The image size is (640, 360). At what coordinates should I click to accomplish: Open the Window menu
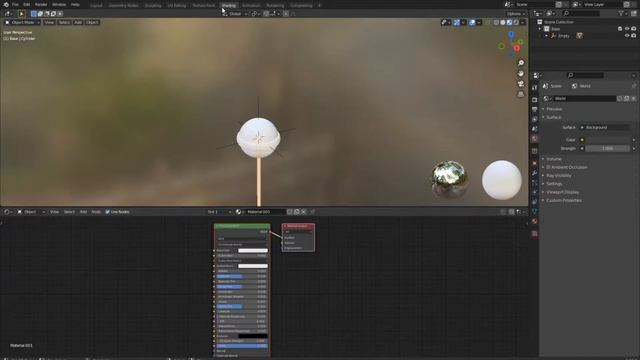(x=59, y=4)
